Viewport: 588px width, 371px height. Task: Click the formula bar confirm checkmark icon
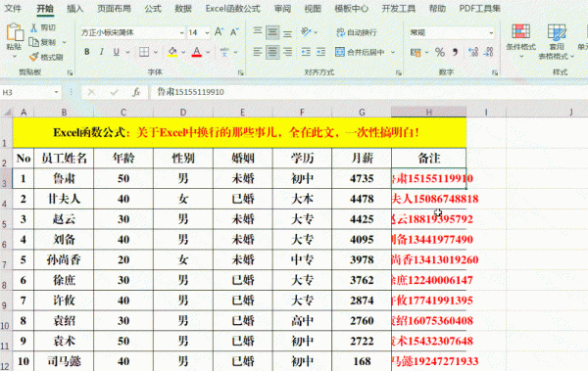[x=114, y=92]
